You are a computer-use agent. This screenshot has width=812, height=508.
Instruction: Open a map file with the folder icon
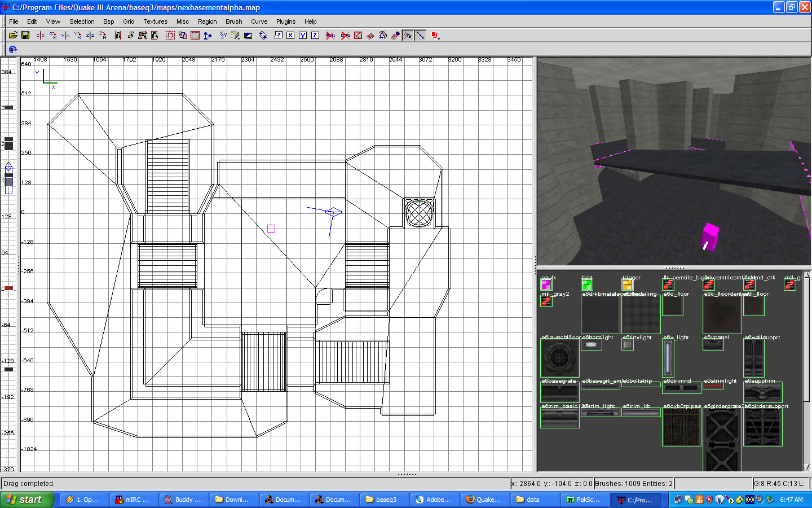pyautogui.click(x=13, y=35)
